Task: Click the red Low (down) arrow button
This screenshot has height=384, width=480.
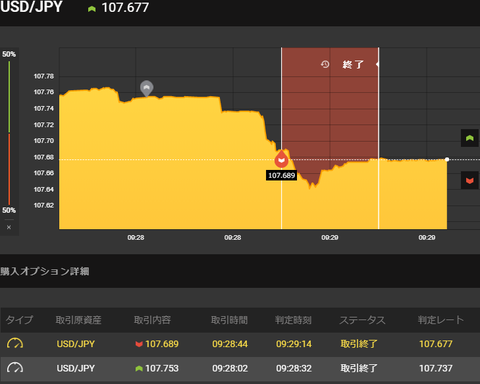Action: coord(470,180)
